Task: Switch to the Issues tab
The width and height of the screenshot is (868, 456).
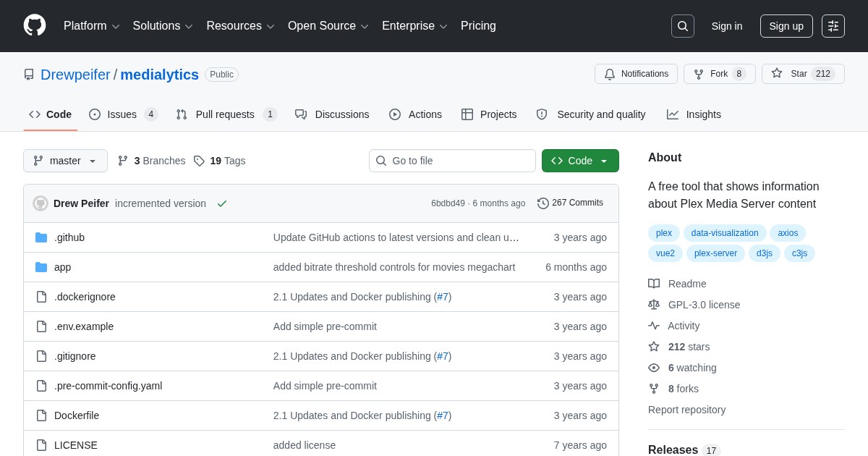Action: (123, 114)
